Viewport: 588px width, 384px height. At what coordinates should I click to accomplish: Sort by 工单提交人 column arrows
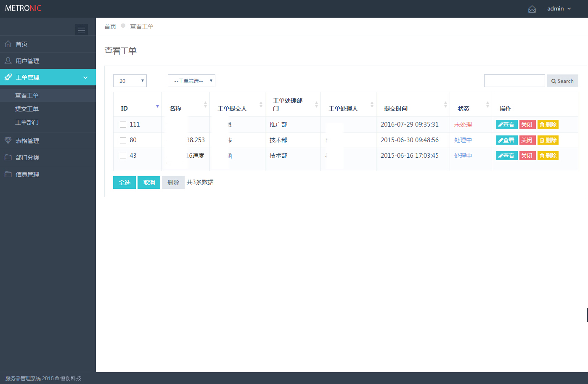coord(261,104)
